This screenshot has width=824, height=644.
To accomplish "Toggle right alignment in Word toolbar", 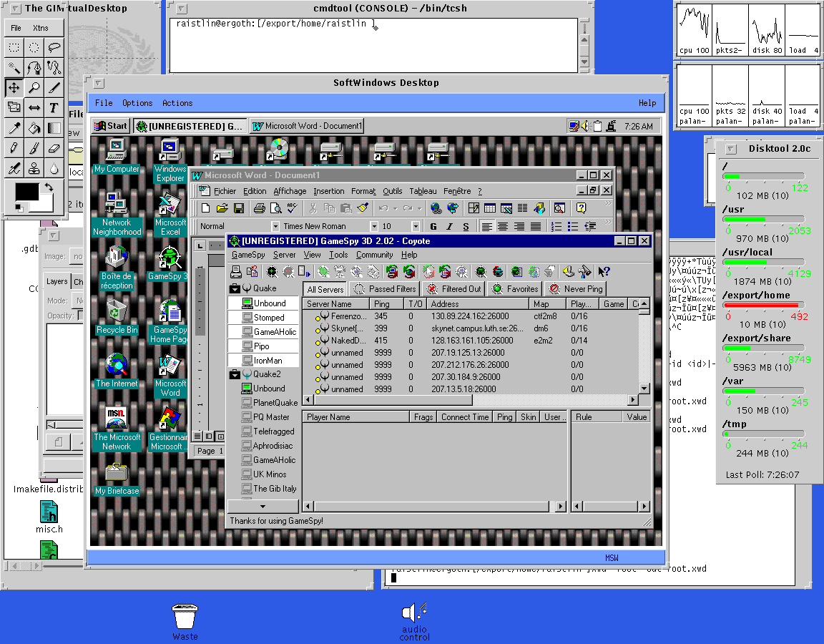I will click(519, 226).
